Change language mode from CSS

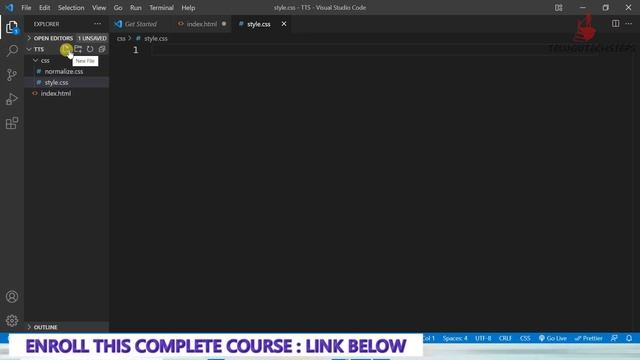[525, 338]
